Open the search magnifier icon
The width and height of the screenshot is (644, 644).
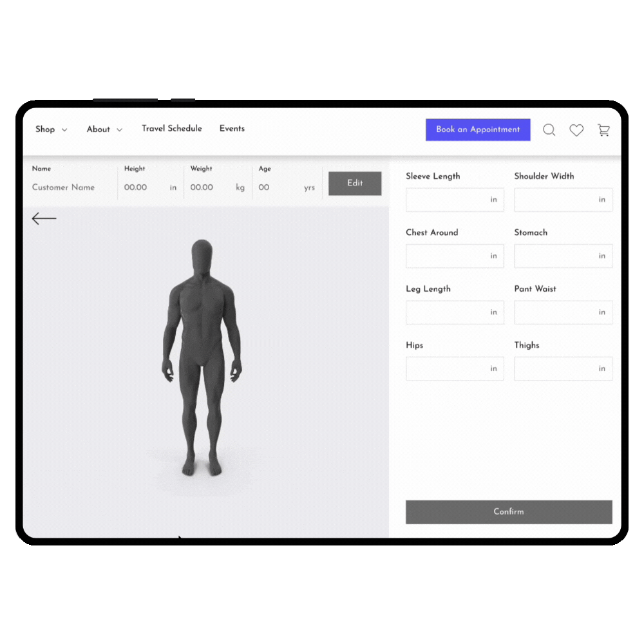click(549, 130)
